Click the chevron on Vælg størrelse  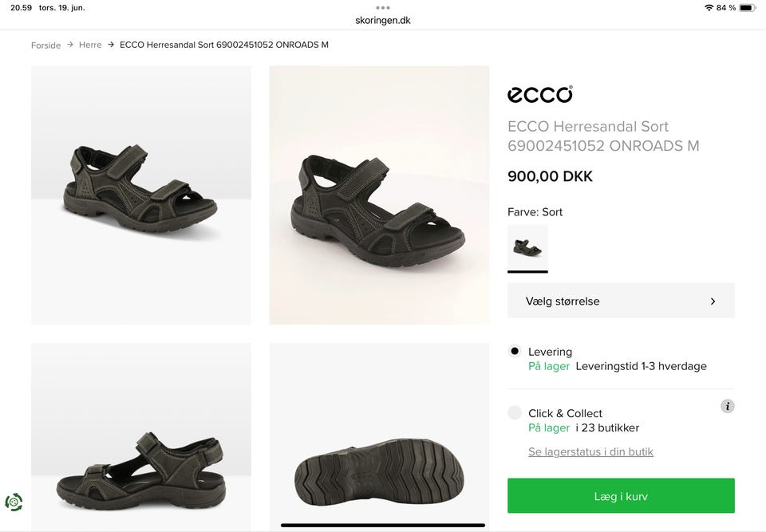713,301
